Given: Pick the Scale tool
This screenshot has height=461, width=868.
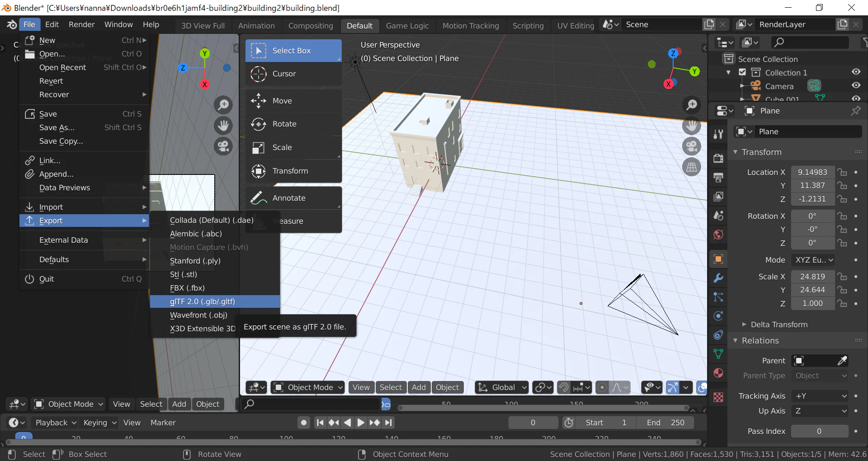Looking at the screenshot, I should point(293,147).
